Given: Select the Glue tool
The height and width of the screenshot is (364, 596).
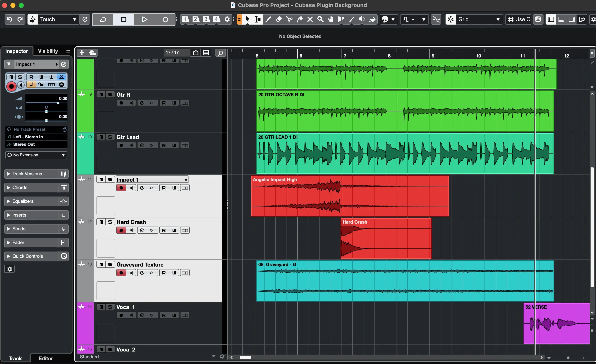Looking at the screenshot, I should (x=299, y=19).
